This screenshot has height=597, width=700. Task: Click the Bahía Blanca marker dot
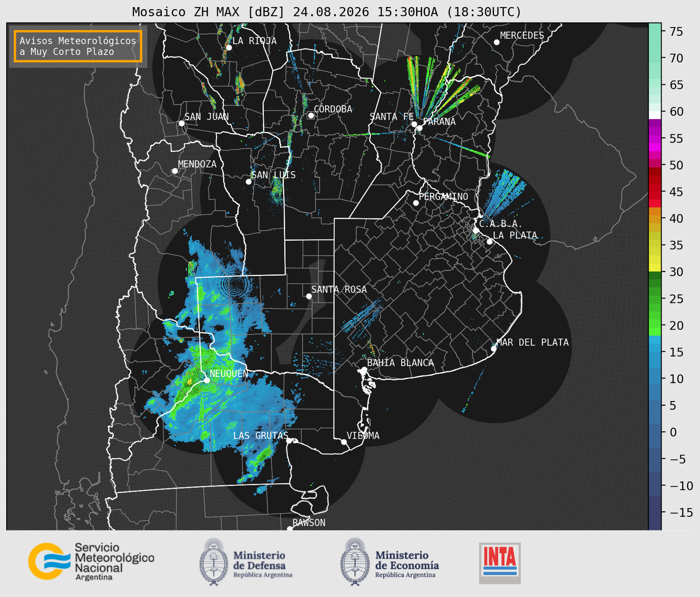(x=364, y=369)
